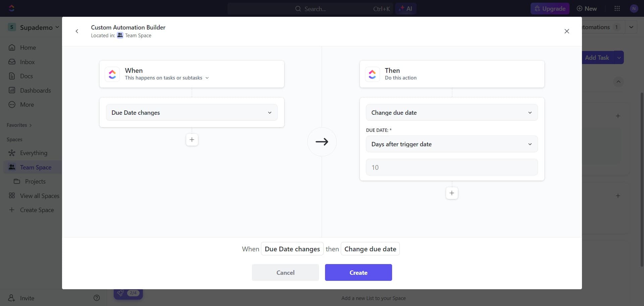Click the More option in the sidebar
The height and width of the screenshot is (306, 644).
point(27,104)
